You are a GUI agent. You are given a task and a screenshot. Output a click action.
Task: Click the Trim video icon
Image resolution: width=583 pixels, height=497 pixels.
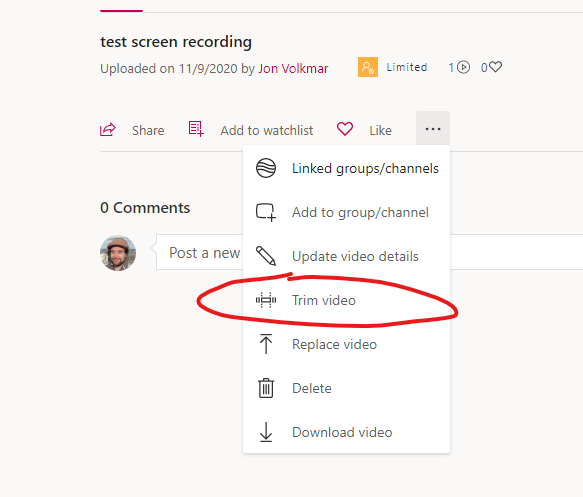click(266, 300)
